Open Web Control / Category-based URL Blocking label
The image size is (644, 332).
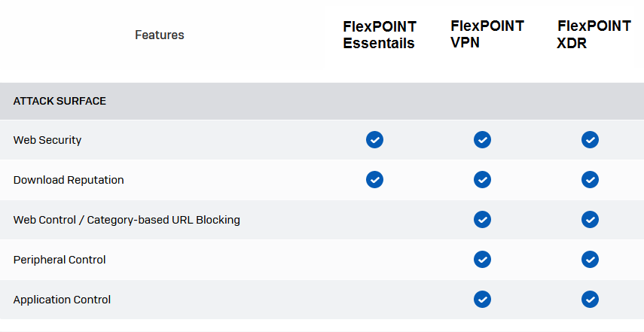[127, 220]
